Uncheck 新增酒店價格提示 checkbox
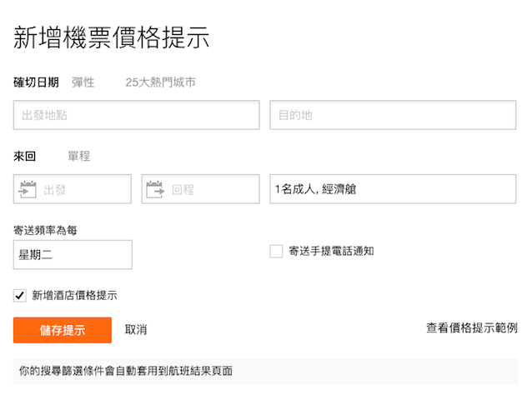This screenshot has width=532, height=400. click(20, 296)
